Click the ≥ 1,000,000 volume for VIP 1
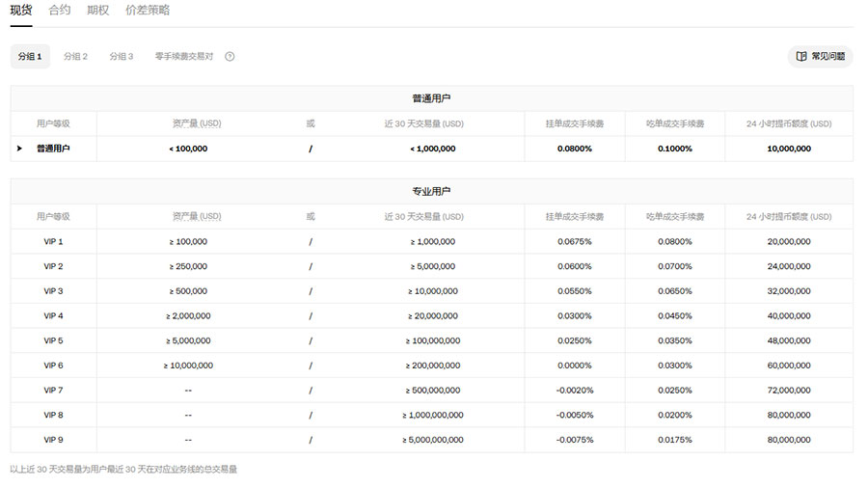 point(433,242)
